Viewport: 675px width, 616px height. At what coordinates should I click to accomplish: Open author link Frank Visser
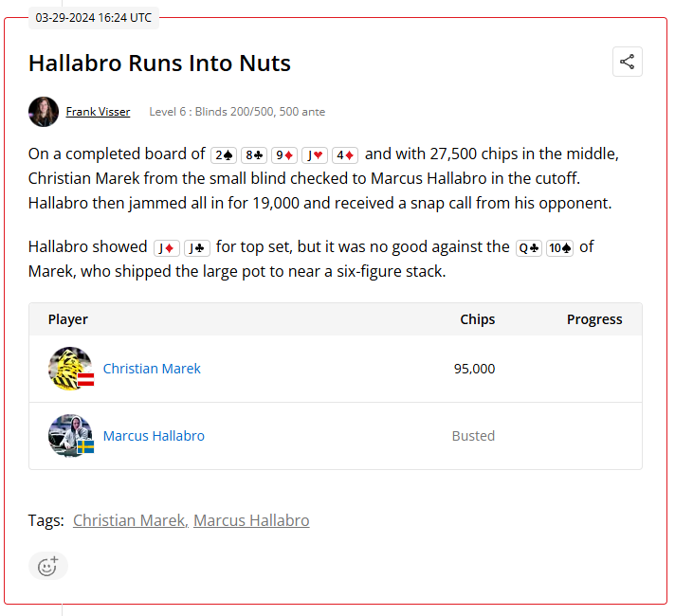point(98,112)
